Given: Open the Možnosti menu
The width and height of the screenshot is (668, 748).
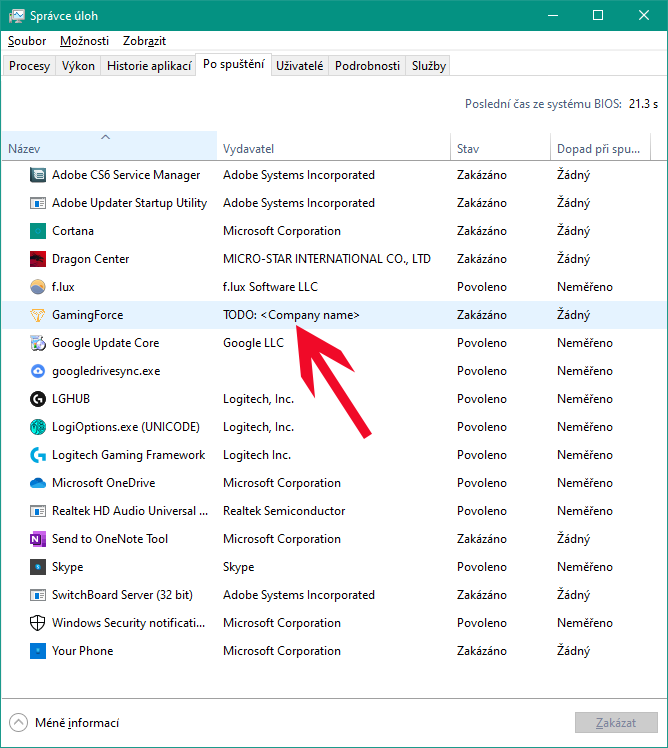Looking at the screenshot, I should (84, 41).
